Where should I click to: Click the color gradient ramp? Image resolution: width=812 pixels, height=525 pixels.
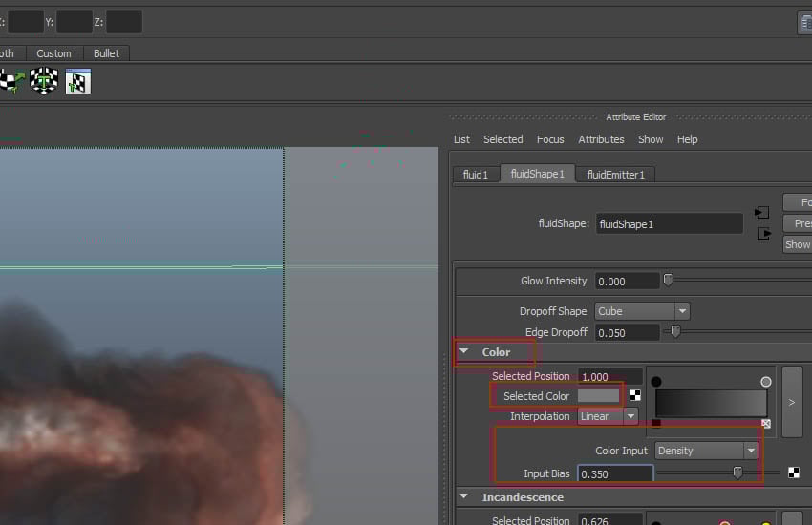(x=711, y=403)
